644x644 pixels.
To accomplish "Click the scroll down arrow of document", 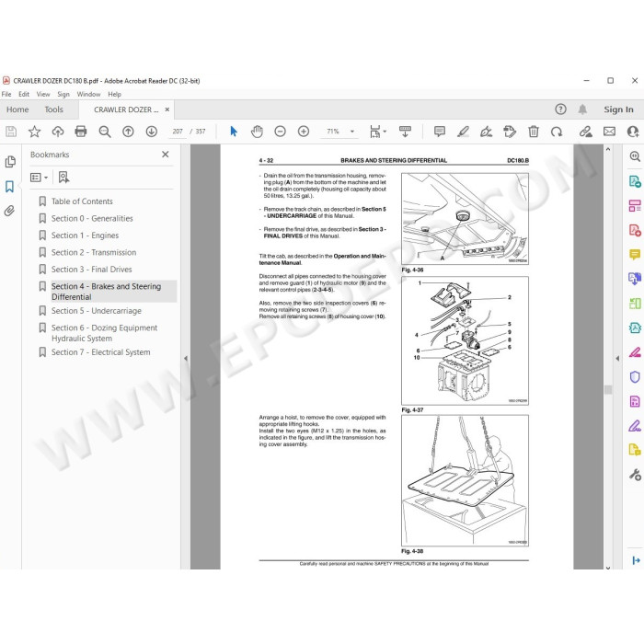I will (x=608, y=568).
